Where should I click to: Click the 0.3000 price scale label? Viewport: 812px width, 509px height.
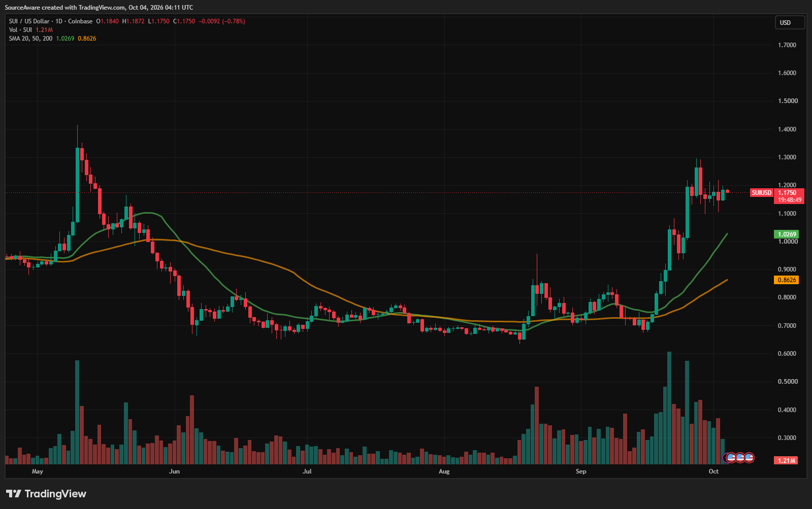pos(787,438)
